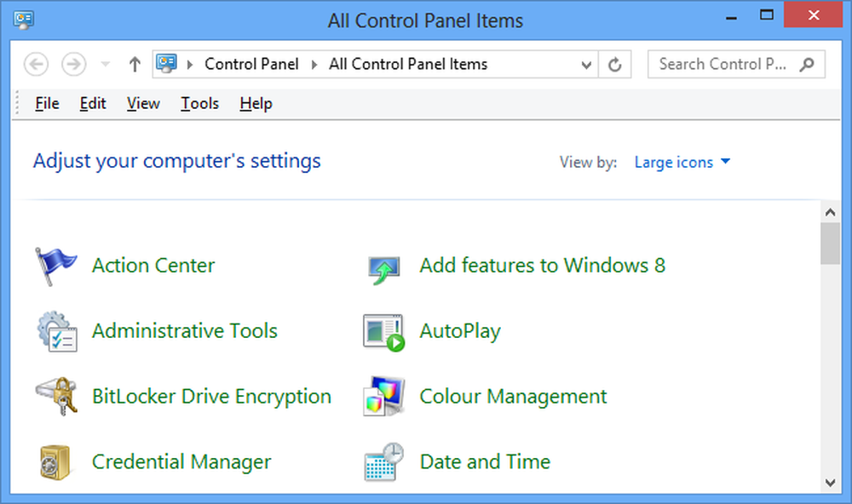852x504 pixels.
Task: Click Control Panel in the address breadcrumb
Action: 251,64
